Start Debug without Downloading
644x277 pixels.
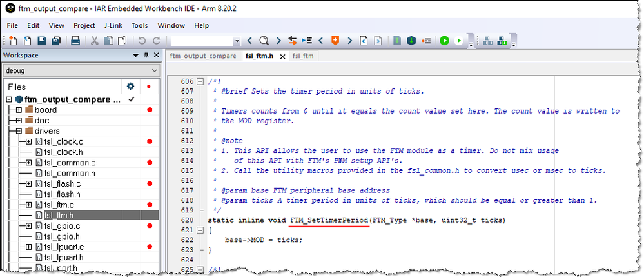tap(459, 41)
